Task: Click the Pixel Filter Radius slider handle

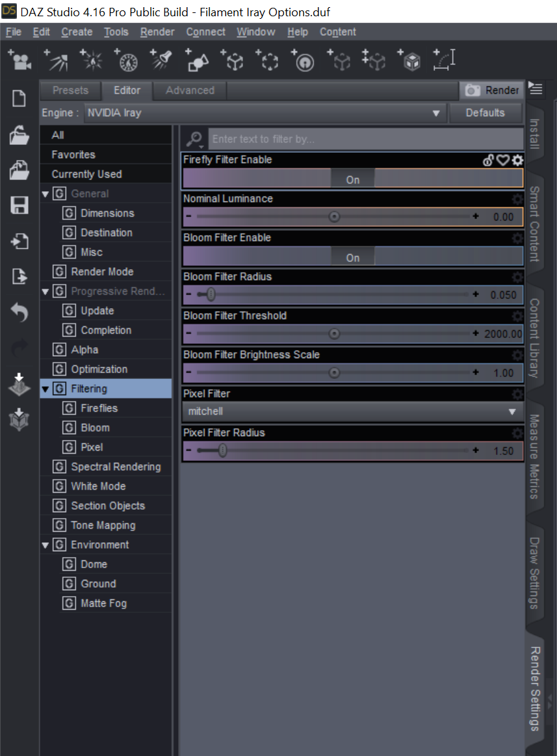Action: tap(222, 450)
